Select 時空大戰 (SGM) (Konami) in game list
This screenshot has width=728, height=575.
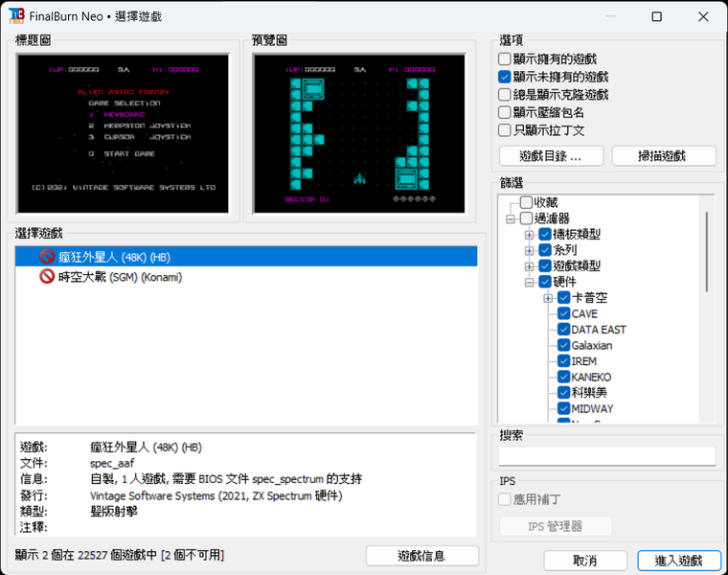246,277
